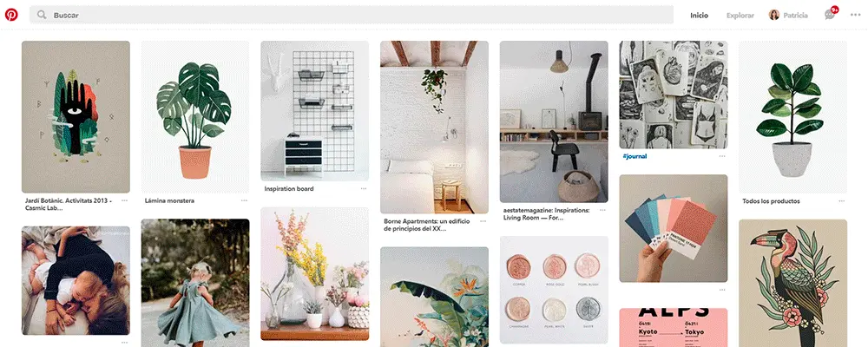Open options for #journal pin
Image resolution: width=868 pixels, height=347 pixels.
(x=722, y=157)
